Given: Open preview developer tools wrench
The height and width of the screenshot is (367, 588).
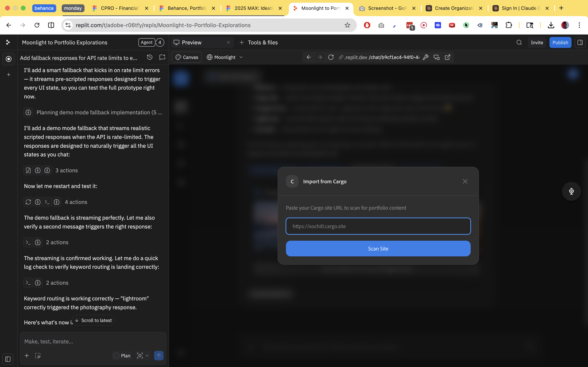Looking at the screenshot, I should tap(425, 57).
